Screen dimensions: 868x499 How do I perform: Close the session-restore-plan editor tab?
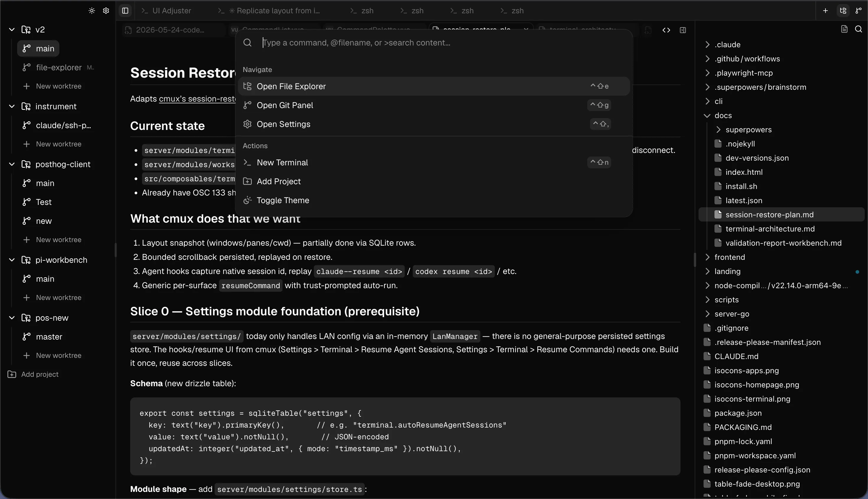point(526,30)
